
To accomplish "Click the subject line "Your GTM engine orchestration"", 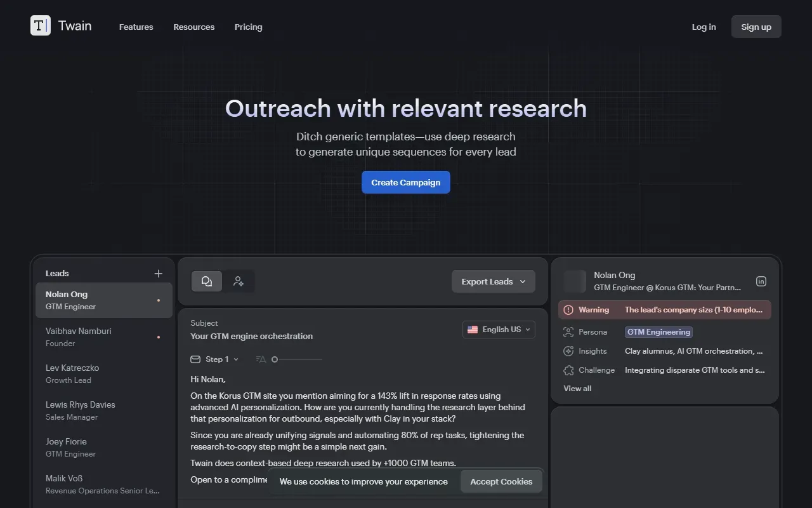I will [x=252, y=336].
